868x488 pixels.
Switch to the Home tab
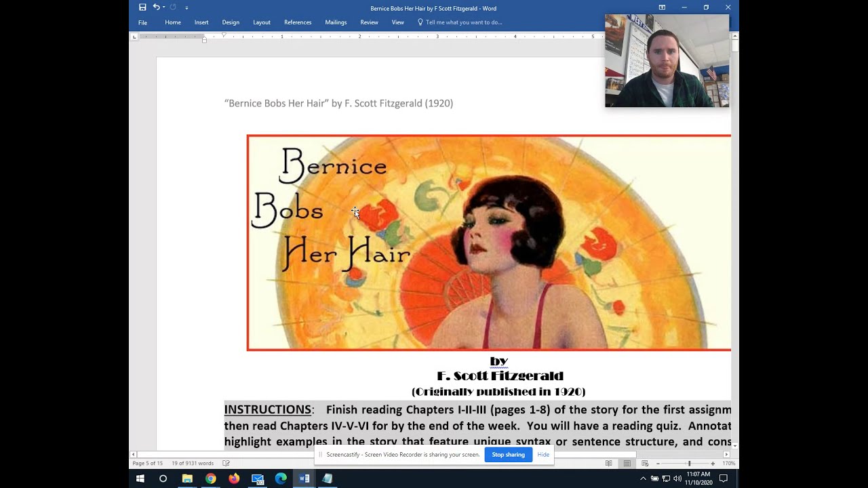pyautogui.click(x=173, y=22)
